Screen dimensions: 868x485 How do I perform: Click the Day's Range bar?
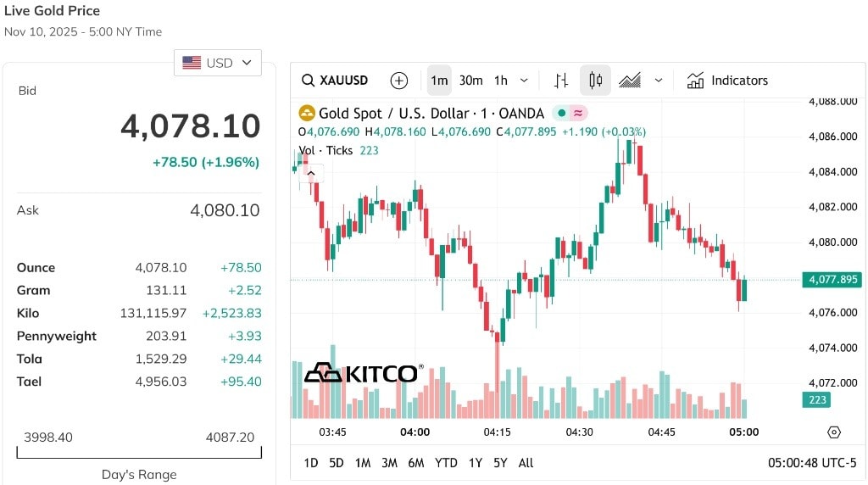tap(139, 453)
